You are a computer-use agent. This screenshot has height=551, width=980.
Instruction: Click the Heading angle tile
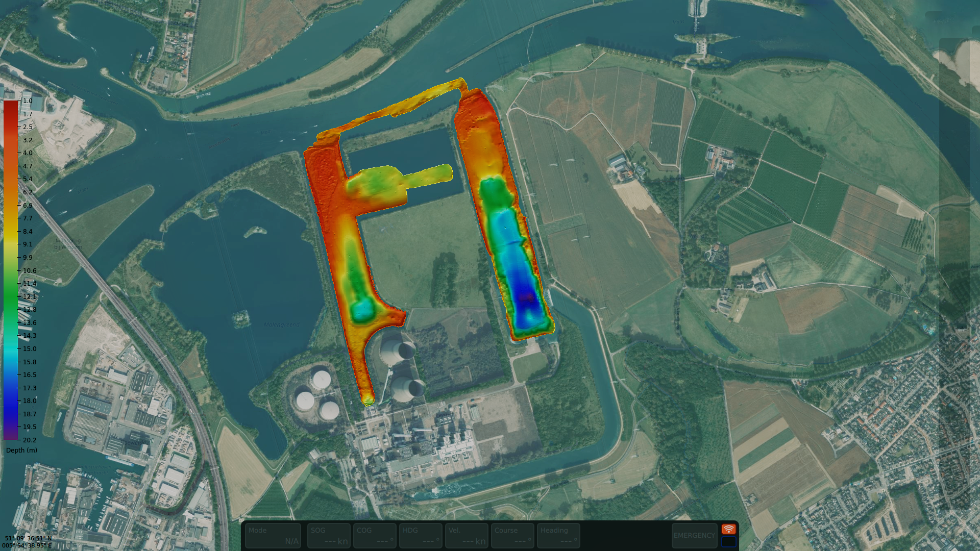[x=558, y=536]
